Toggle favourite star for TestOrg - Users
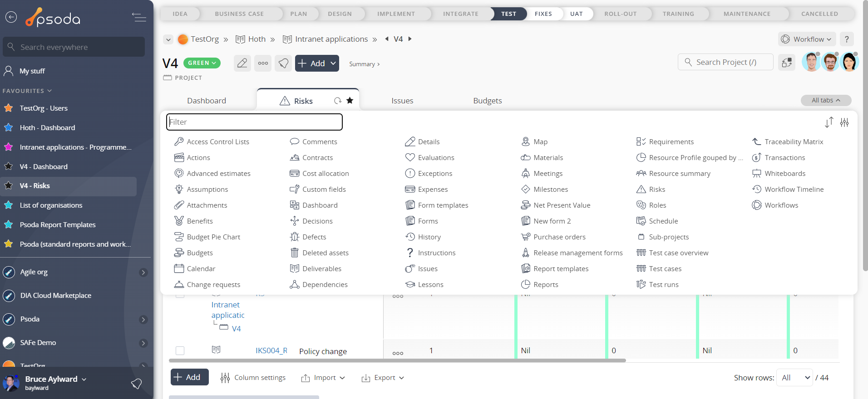 point(9,108)
